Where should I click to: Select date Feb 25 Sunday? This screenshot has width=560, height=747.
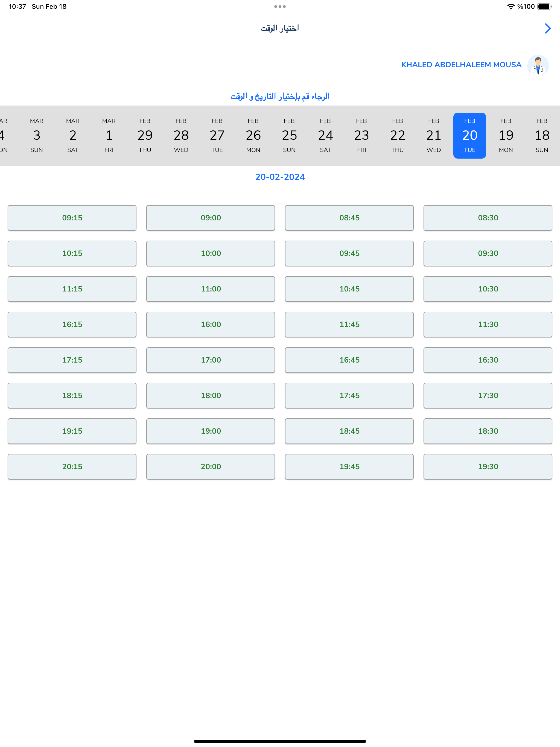point(289,135)
